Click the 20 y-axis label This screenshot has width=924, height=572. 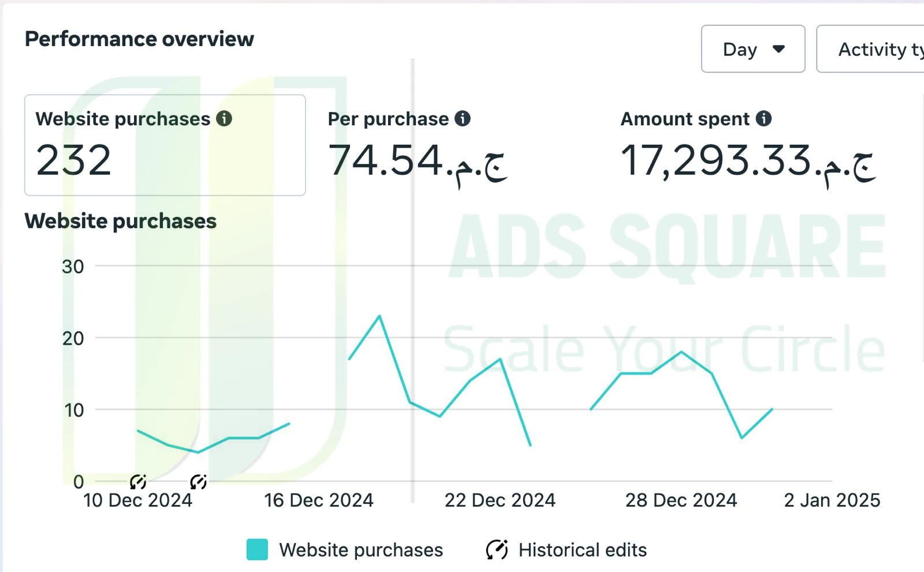click(73, 338)
